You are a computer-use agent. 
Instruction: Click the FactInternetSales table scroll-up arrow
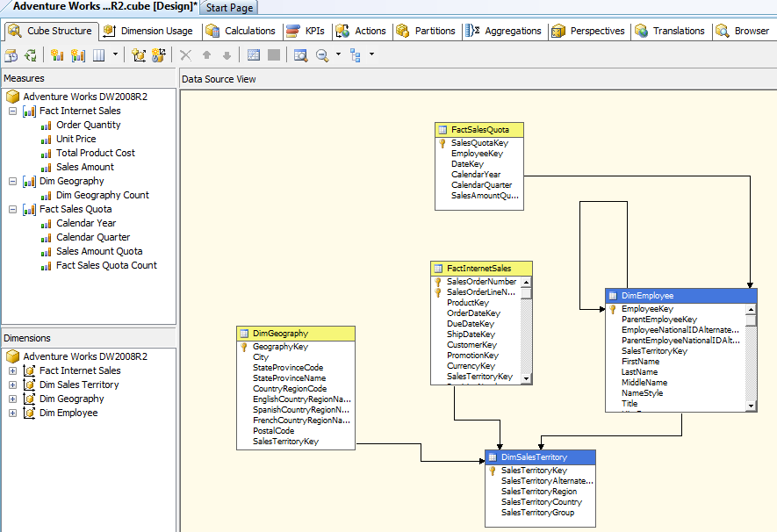[x=526, y=282]
